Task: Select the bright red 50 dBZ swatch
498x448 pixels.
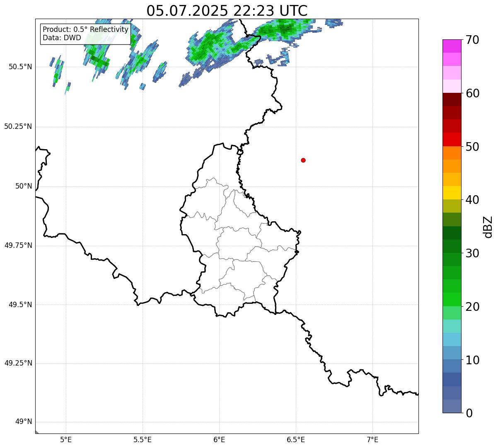Action: tap(452, 140)
